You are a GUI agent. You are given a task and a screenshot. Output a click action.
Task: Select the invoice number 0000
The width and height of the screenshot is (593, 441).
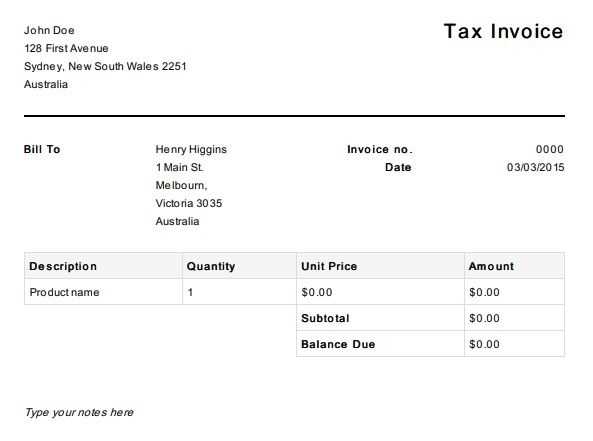coord(550,149)
